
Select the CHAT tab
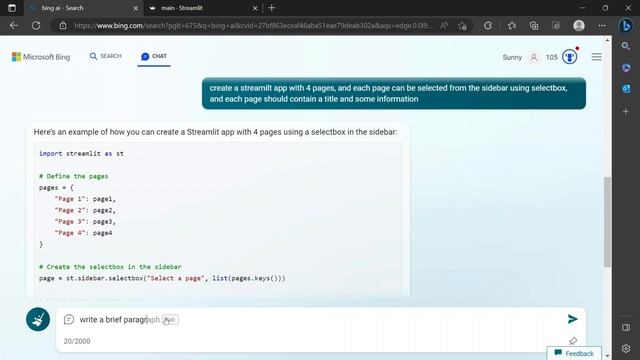[x=154, y=56]
